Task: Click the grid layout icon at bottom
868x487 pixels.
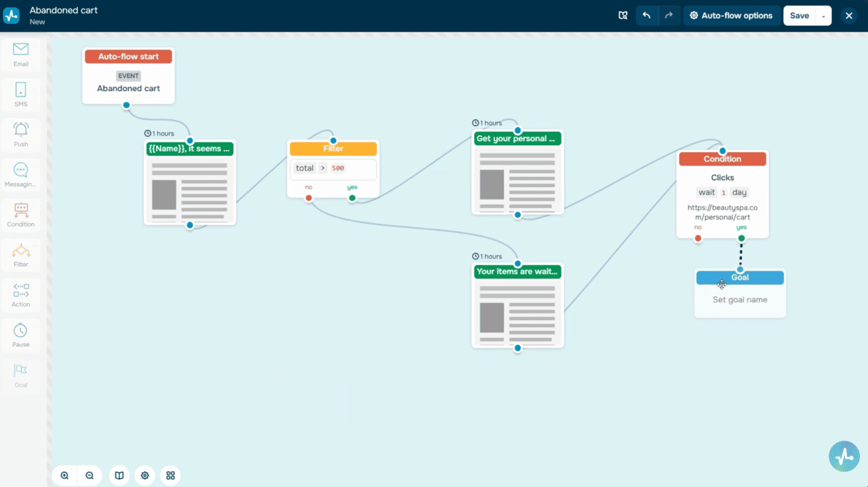Action: click(170, 475)
